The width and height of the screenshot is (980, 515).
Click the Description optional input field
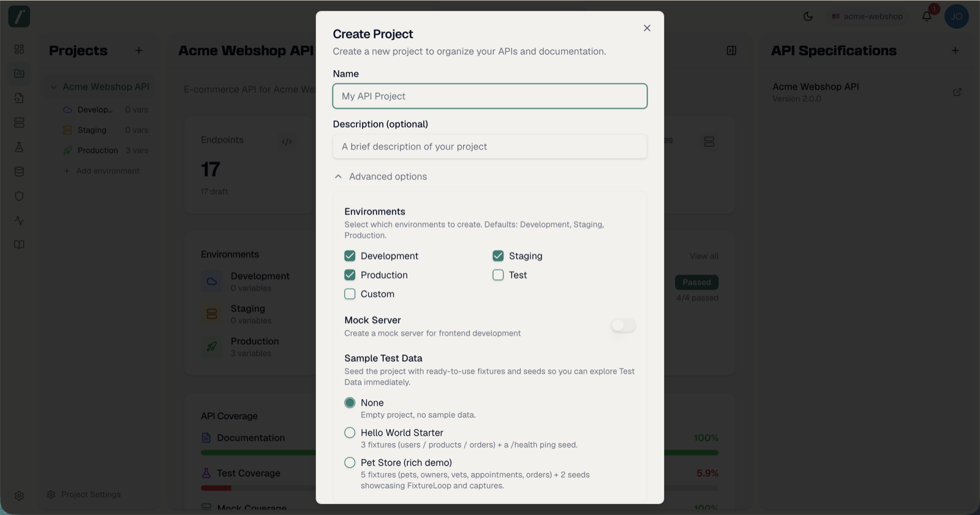click(x=490, y=146)
